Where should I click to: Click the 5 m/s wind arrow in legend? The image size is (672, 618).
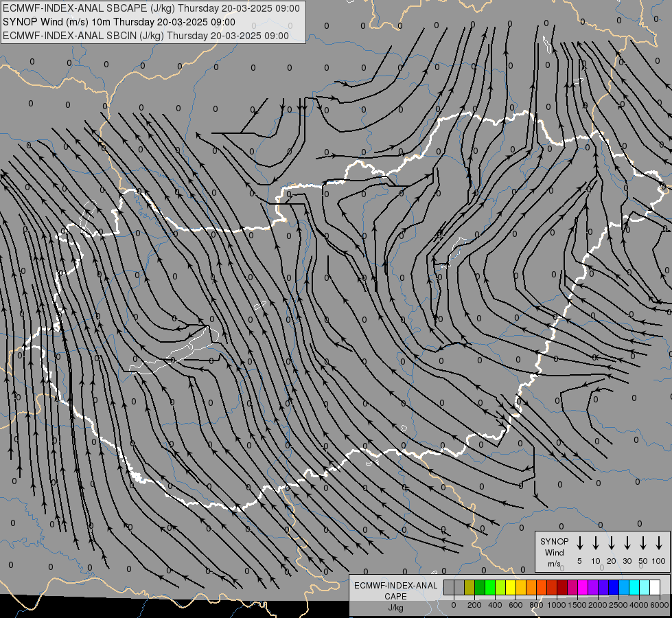579,543
